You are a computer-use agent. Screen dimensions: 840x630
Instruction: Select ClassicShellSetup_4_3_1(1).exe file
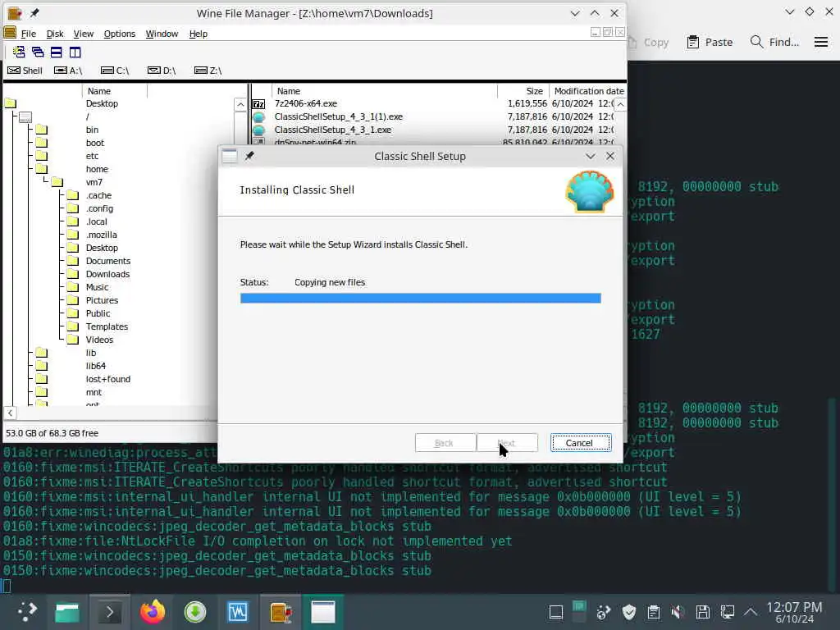[x=339, y=116]
